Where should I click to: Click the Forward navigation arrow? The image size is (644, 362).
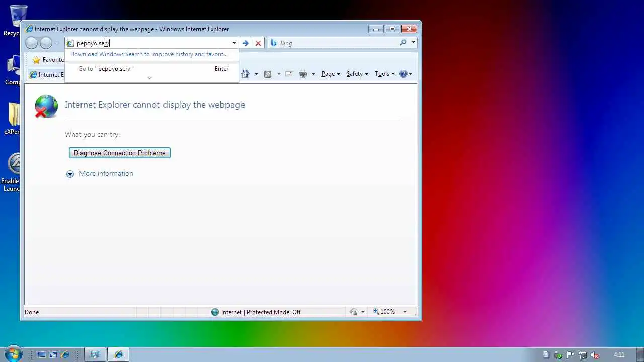(46, 43)
